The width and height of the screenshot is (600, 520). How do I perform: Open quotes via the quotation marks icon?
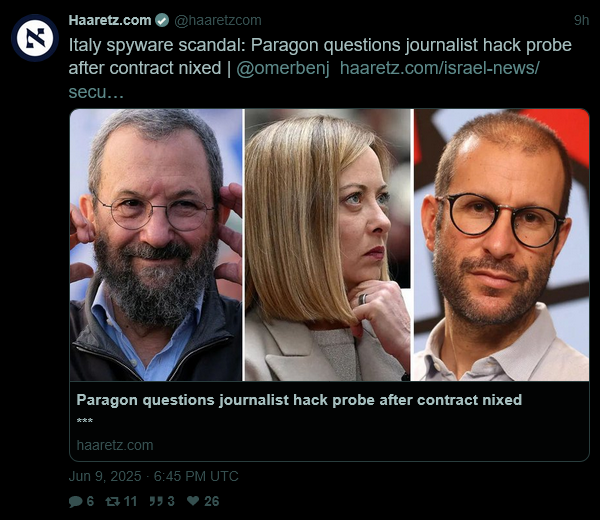click(156, 501)
